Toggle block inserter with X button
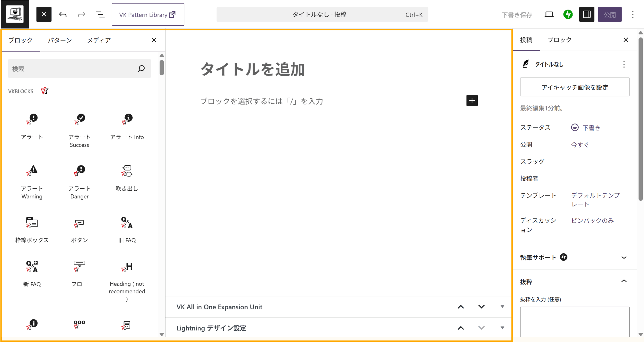Image resolution: width=644 pixels, height=342 pixels. coord(44,15)
